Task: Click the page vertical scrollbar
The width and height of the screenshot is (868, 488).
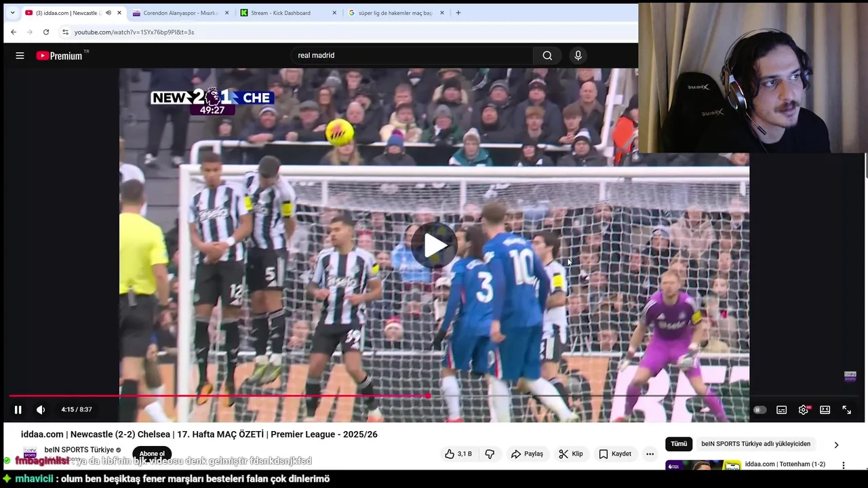Action: pos(866,165)
